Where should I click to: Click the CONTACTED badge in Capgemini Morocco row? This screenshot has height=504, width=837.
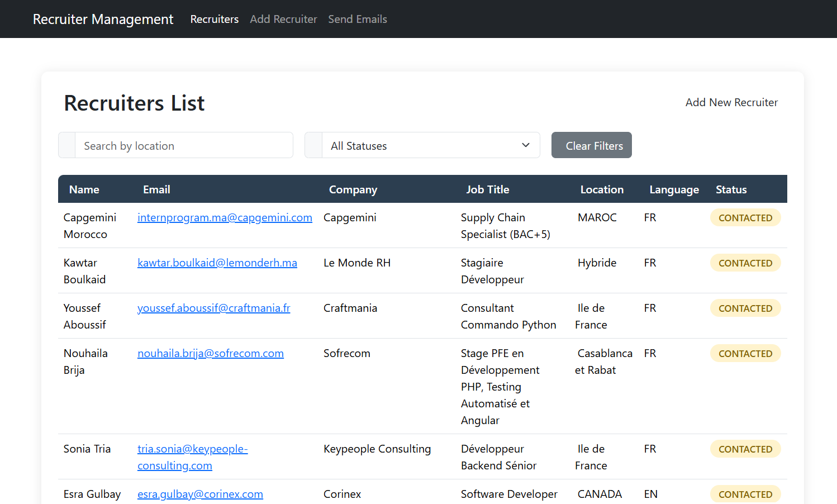pyautogui.click(x=745, y=217)
